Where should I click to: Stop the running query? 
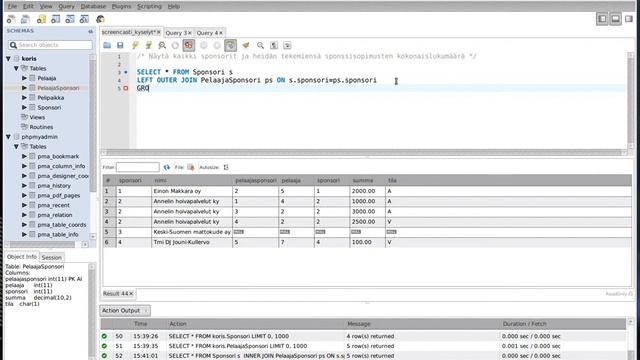(175, 45)
